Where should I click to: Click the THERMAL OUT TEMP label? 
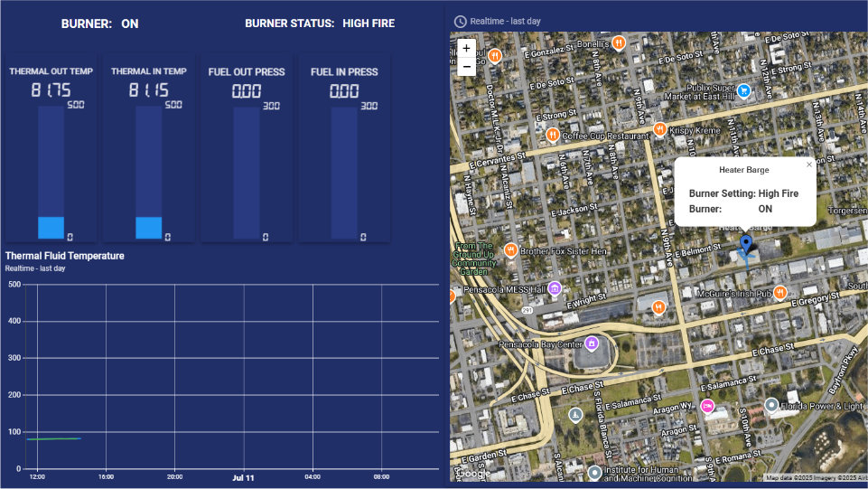click(x=51, y=71)
